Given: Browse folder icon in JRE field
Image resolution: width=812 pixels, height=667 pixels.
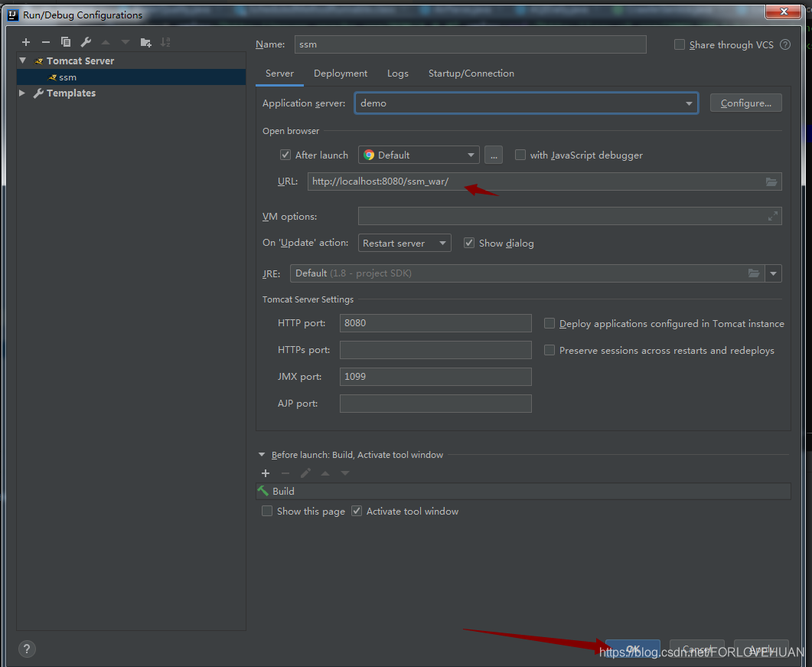Looking at the screenshot, I should [x=754, y=273].
